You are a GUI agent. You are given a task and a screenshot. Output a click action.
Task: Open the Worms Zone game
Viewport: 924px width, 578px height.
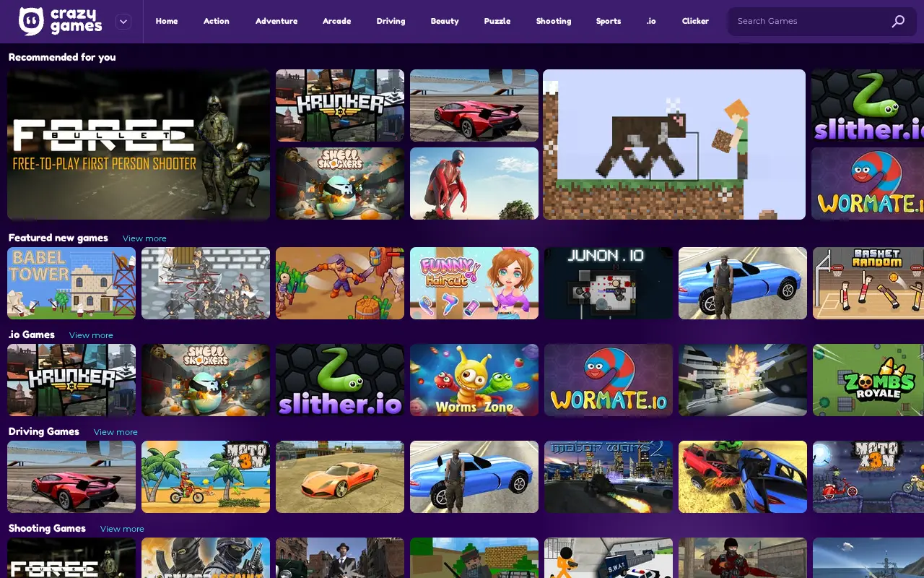point(474,380)
